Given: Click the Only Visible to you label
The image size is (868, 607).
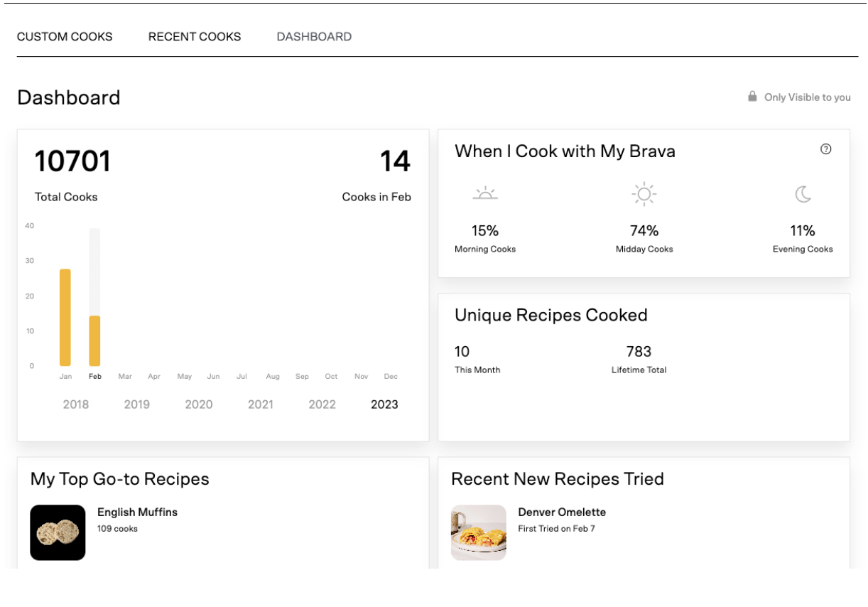Looking at the screenshot, I should tap(808, 97).
